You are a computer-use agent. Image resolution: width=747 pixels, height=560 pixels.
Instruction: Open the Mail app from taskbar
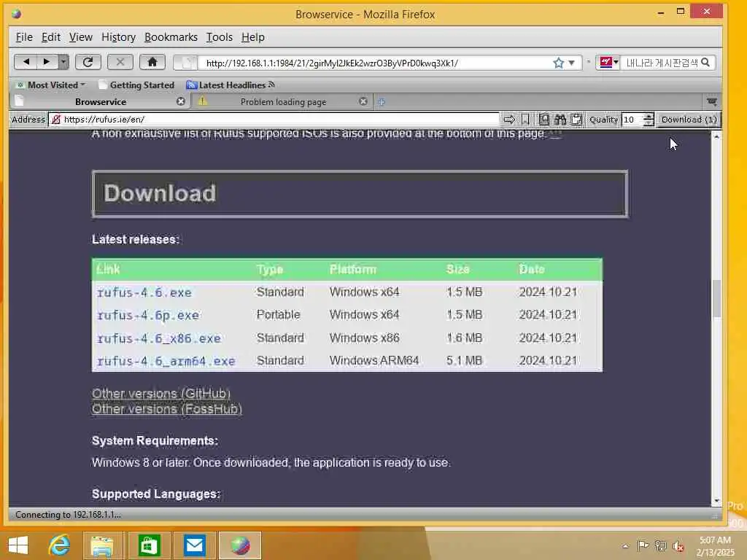[194, 545]
